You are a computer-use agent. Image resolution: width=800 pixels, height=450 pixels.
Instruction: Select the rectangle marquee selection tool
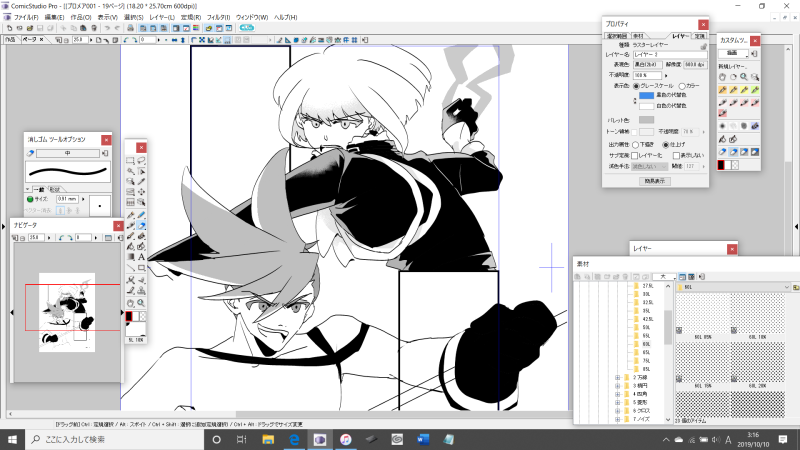130,160
